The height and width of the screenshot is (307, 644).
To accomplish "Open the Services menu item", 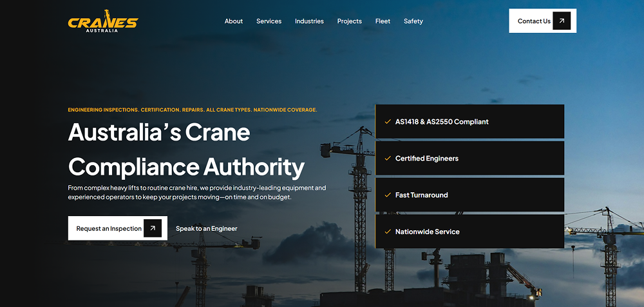I will [269, 21].
